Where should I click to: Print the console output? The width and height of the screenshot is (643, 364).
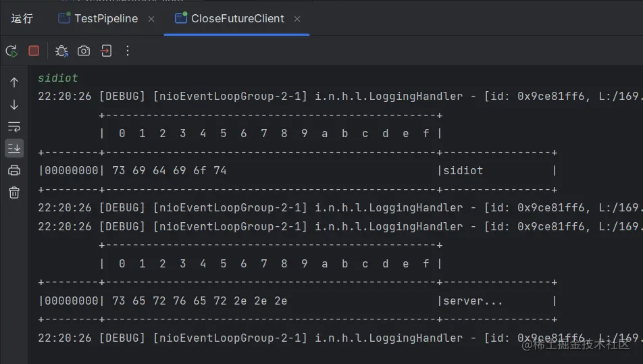(x=14, y=170)
